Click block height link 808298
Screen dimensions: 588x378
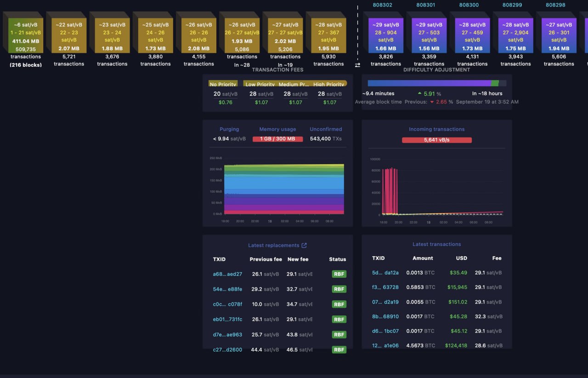(555, 5)
